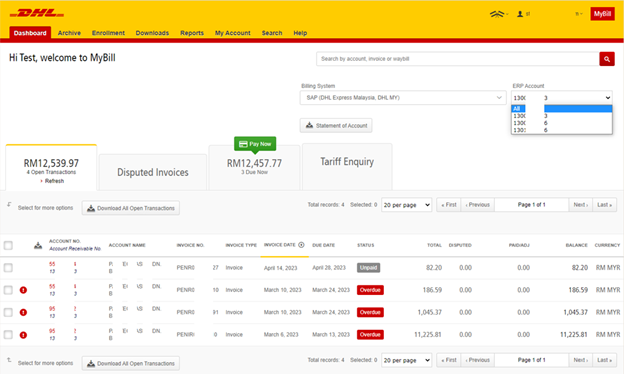This screenshot has height=374, width=624.
Task: Click the red search magnifier button
Action: [x=606, y=59]
